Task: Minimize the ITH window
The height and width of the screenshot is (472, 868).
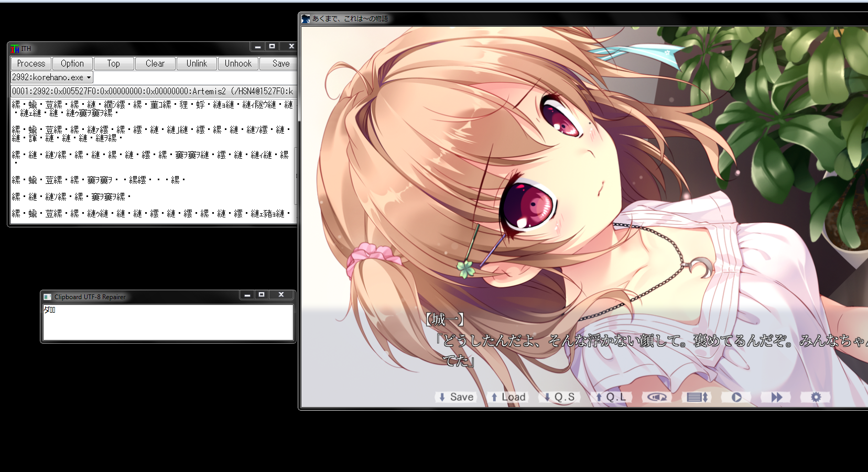Action: coord(257,47)
